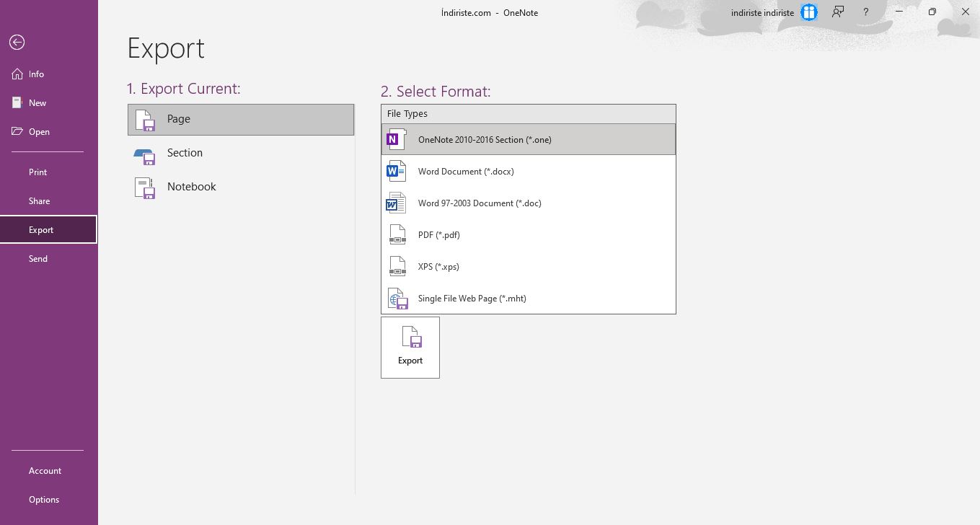Click the PDF file icon
The height and width of the screenshot is (525, 980).
(397, 234)
